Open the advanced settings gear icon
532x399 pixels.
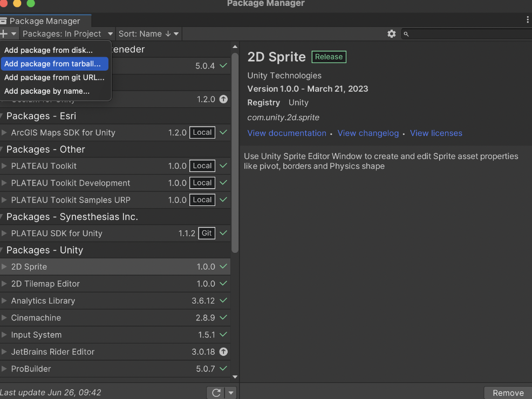click(392, 34)
